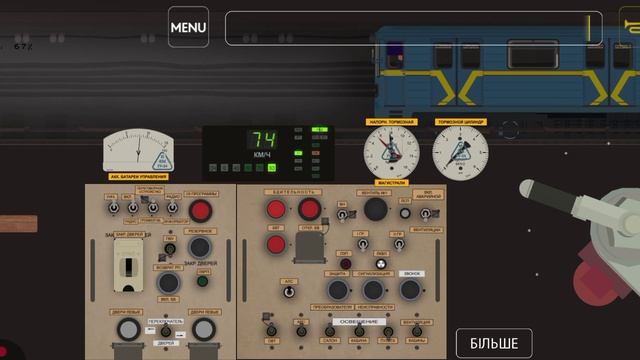This screenshot has width=640, height=360.
Task: Push the red button on the left panel
Action: coord(200,211)
